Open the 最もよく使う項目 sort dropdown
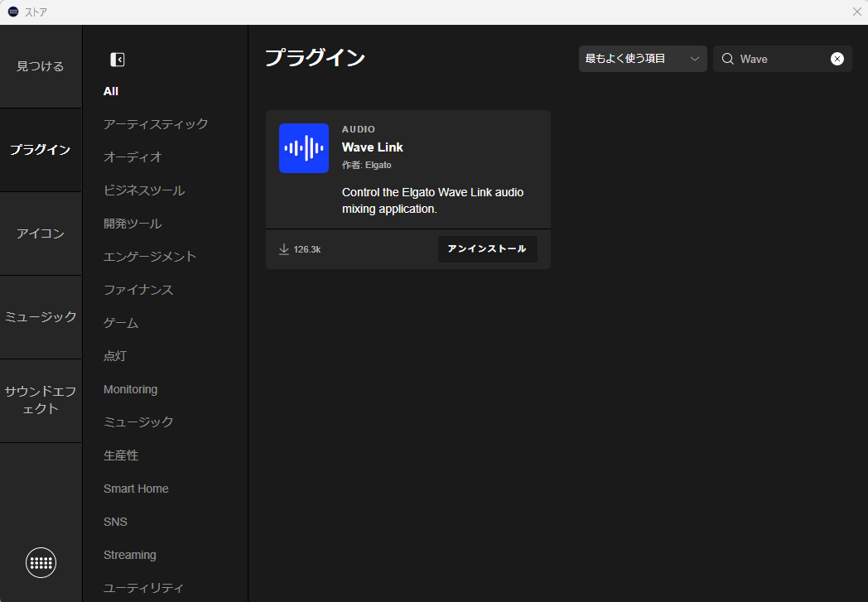This screenshot has height=602, width=868. coord(643,59)
